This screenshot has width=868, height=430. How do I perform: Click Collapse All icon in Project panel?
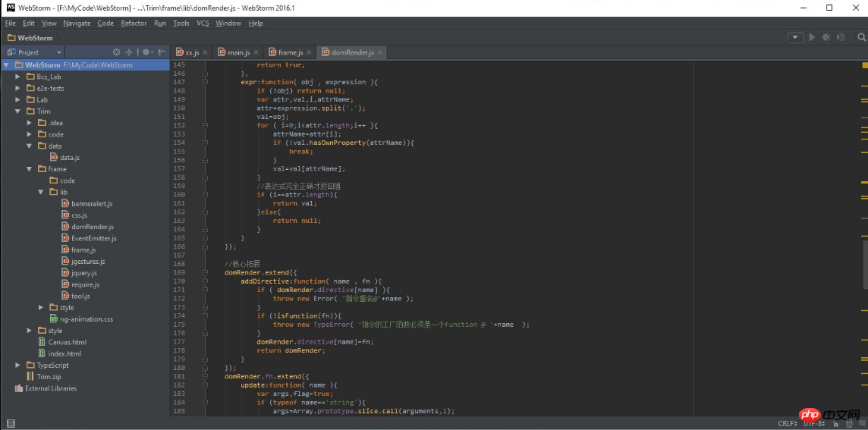pos(129,52)
